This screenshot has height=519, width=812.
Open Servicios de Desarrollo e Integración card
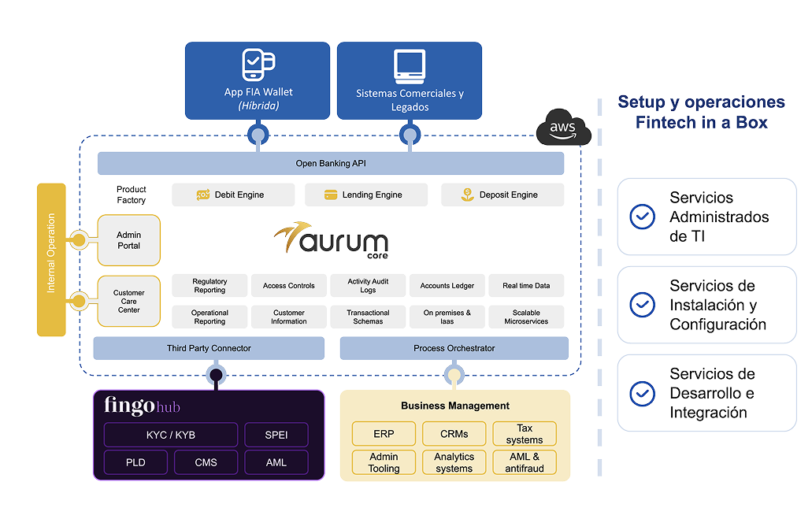tap(707, 393)
